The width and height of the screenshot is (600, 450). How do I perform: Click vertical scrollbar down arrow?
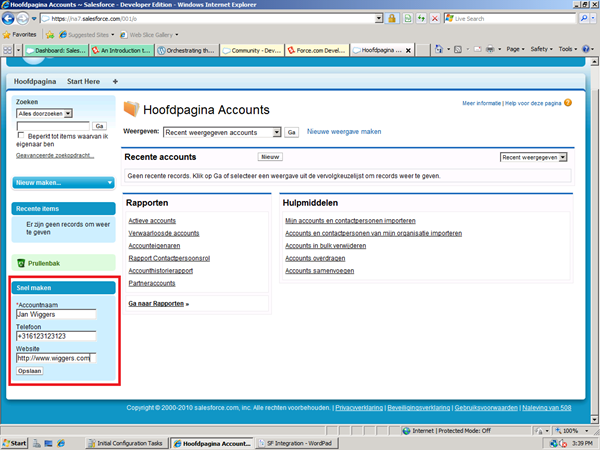595,419
